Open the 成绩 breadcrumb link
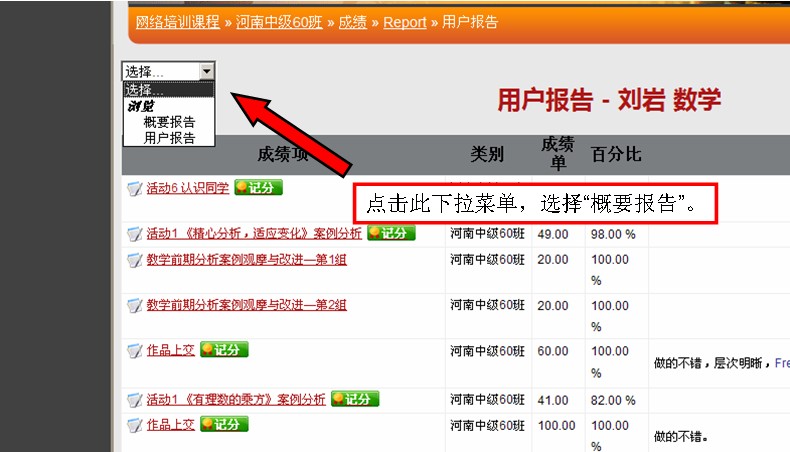 [353, 22]
